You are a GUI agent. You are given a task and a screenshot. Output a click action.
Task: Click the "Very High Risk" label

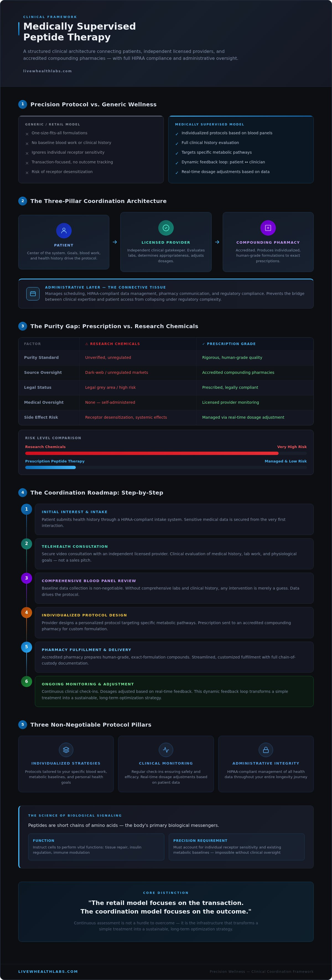click(x=292, y=447)
